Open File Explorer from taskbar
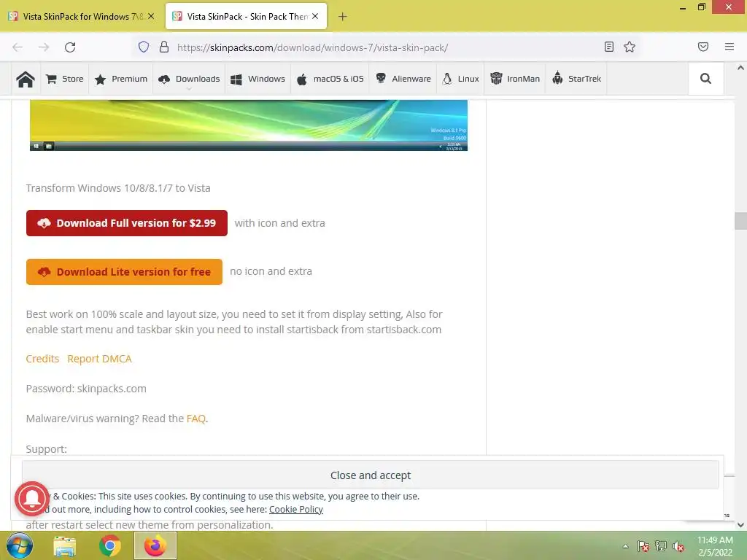Image resolution: width=747 pixels, height=560 pixels. tap(65, 545)
